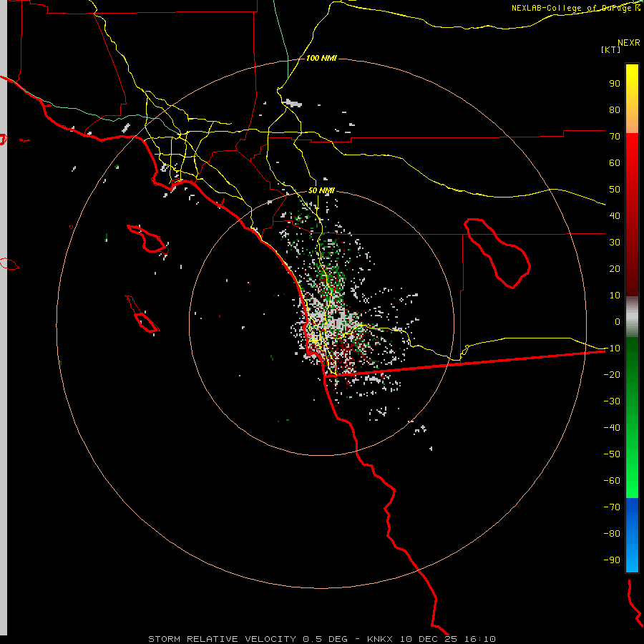Click the [KT] units label
The height and width of the screenshot is (644, 644).
coord(610,49)
